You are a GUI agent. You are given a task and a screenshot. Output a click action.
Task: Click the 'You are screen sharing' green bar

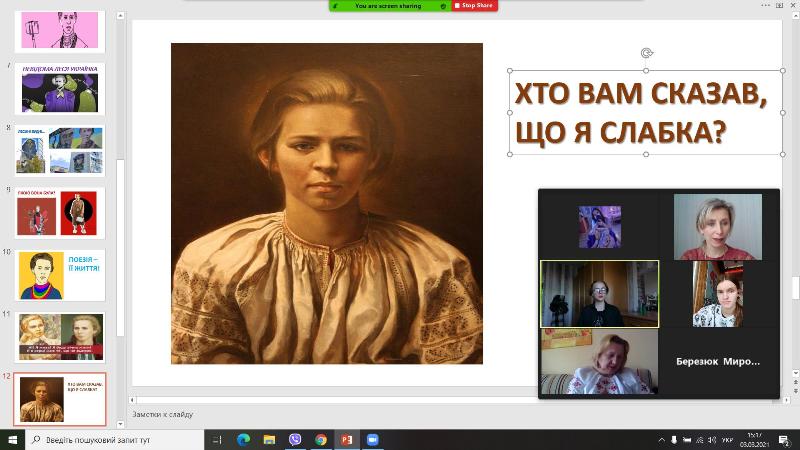(x=390, y=6)
